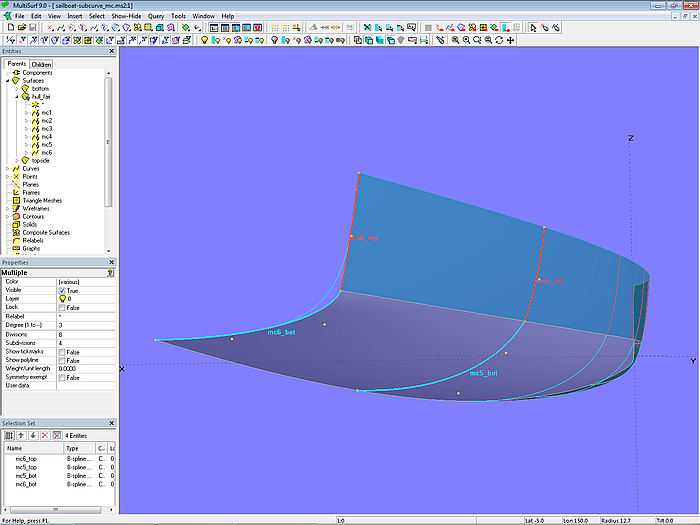The width and height of the screenshot is (700, 525).
Task: Select the arrow pointer tool
Action: point(532,28)
